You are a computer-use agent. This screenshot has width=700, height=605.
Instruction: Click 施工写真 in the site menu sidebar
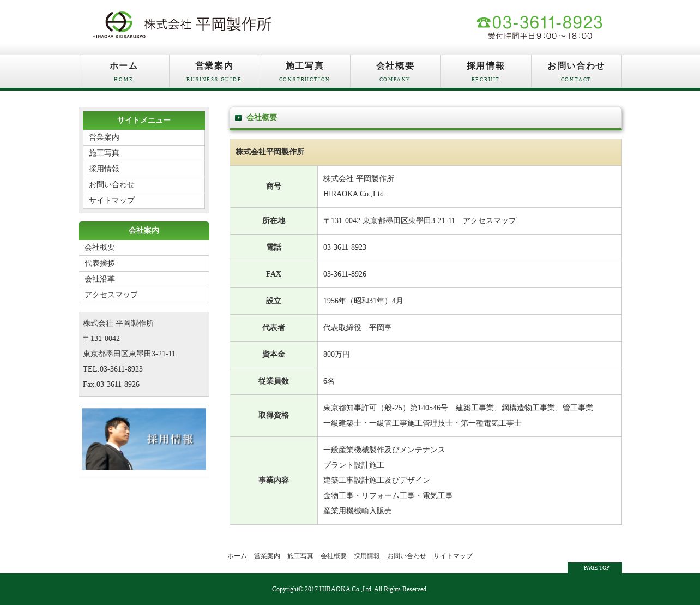click(x=144, y=153)
